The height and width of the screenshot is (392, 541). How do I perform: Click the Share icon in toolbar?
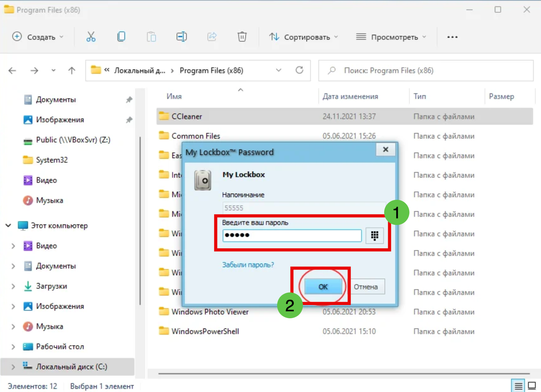(x=212, y=37)
